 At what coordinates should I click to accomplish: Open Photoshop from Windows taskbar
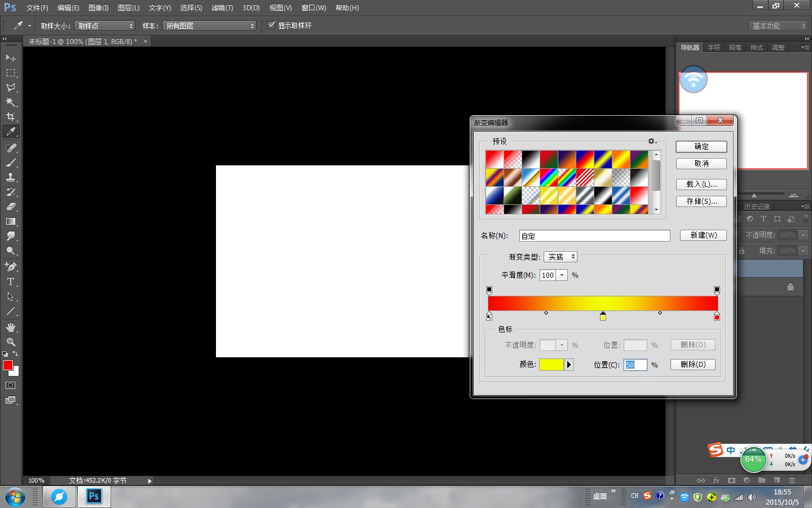(x=94, y=497)
